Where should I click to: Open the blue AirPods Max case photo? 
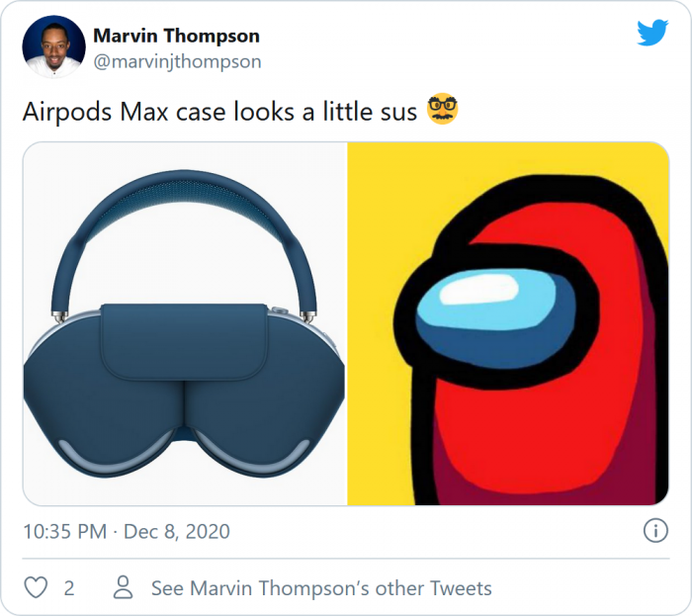click(x=185, y=324)
